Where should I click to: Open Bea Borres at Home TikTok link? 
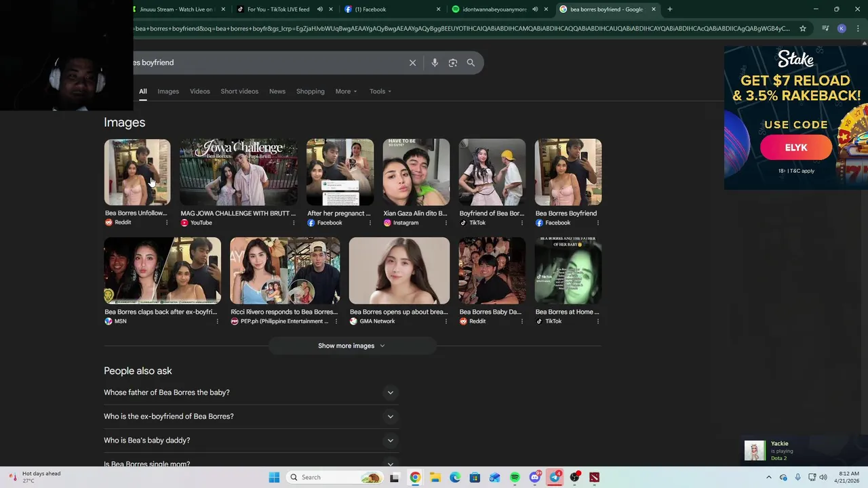pos(567,312)
